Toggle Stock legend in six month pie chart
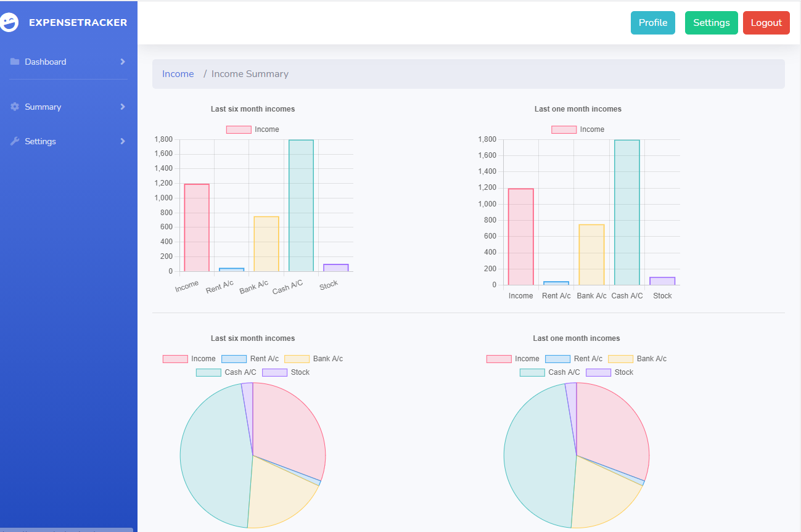801x532 pixels. click(286, 372)
